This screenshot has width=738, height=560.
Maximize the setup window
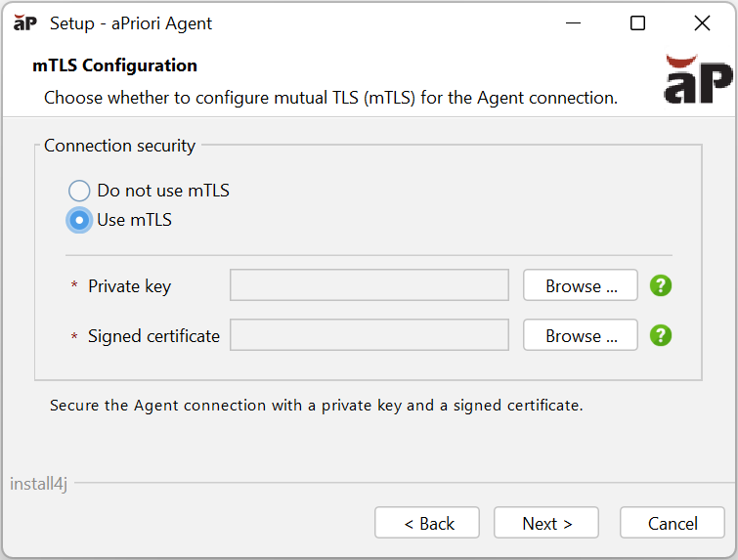637,23
